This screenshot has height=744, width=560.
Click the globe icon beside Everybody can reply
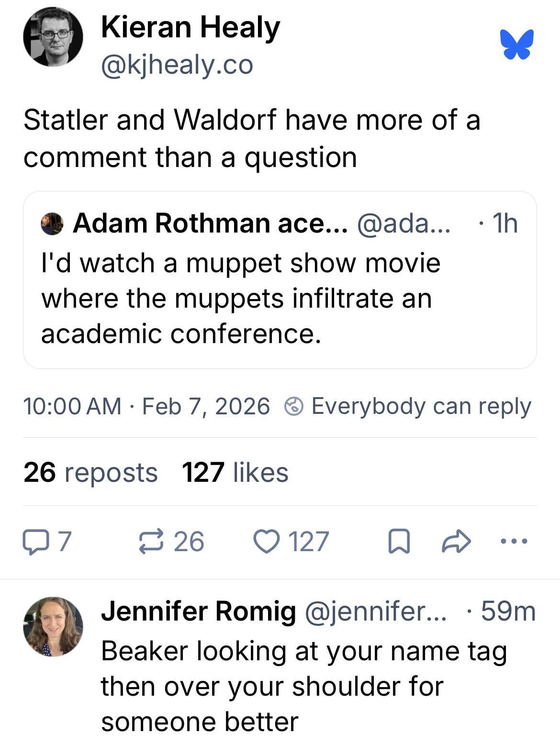tap(294, 406)
